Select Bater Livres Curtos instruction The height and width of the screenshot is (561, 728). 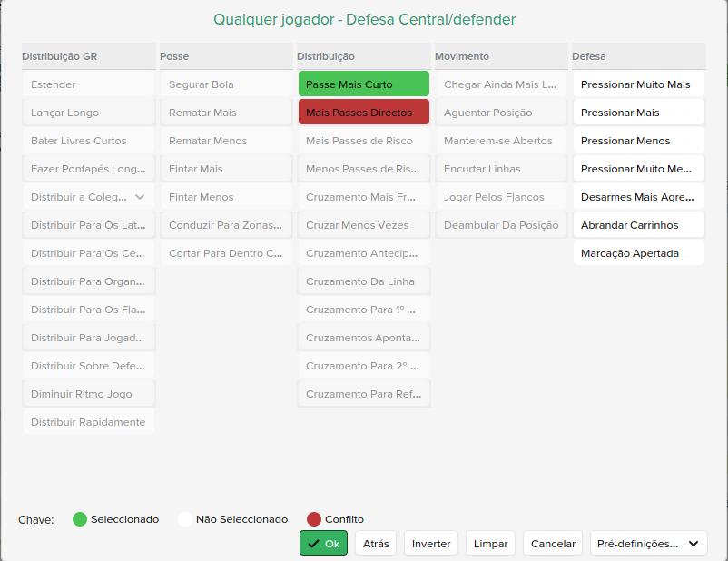[x=88, y=141]
